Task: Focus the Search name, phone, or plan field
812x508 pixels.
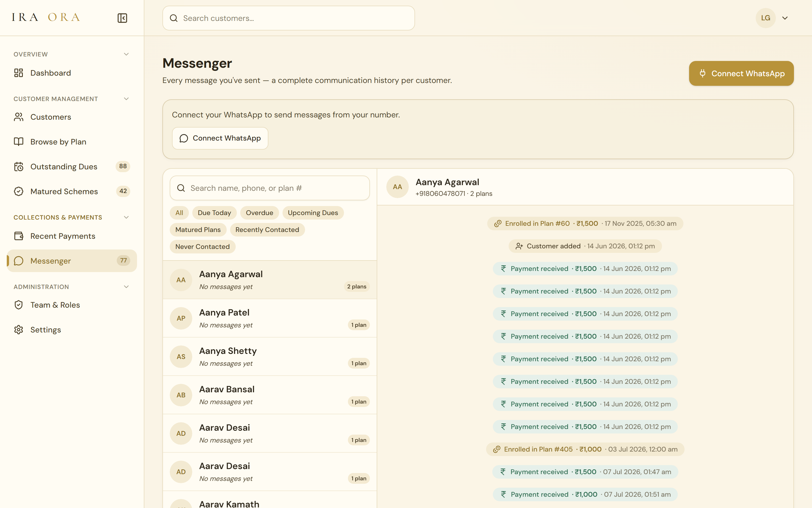Action: pyautogui.click(x=270, y=188)
